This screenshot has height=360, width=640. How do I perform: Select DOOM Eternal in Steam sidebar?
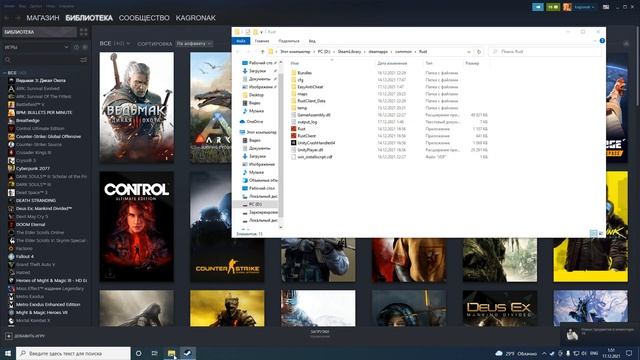[x=30, y=224]
